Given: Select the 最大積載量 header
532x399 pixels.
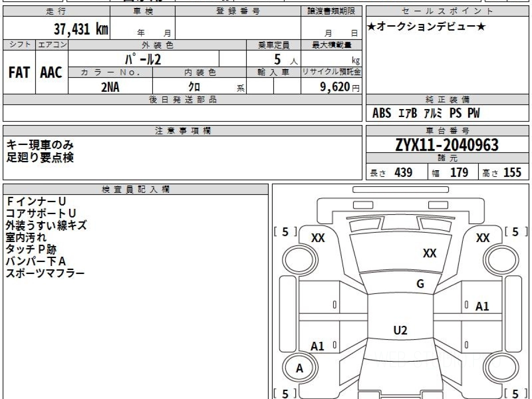Looking at the screenshot, I should click(x=332, y=45).
